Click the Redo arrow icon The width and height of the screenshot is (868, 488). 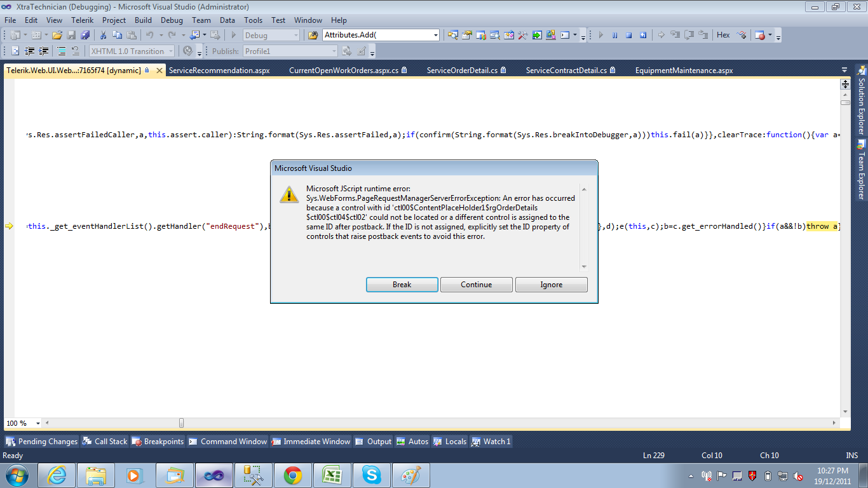(172, 36)
